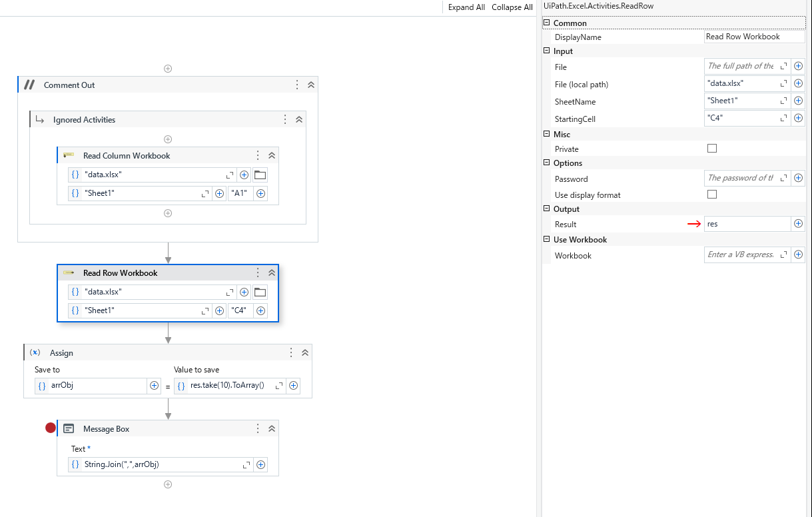Image resolution: width=812 pixels, height=517 pixels.
Task: Collapse the Read Row Workbook activity
Action: click(271, 273)
